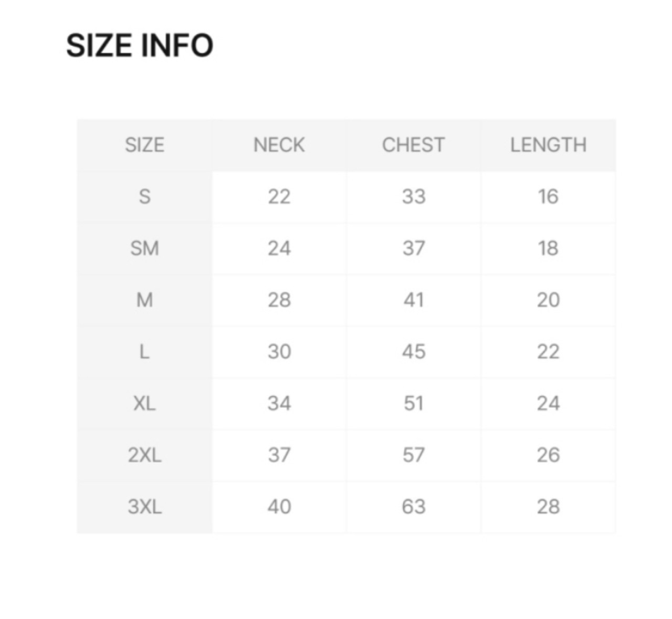Click the SIZE column header
The height and width of the screenshot is (619, 672).
(144, 145)
